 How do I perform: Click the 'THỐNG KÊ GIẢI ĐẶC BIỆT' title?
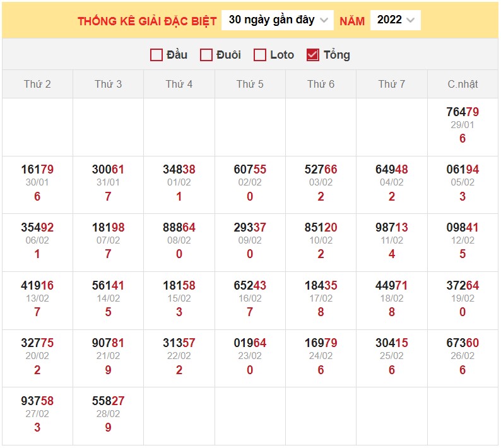[x=147, y=21]
